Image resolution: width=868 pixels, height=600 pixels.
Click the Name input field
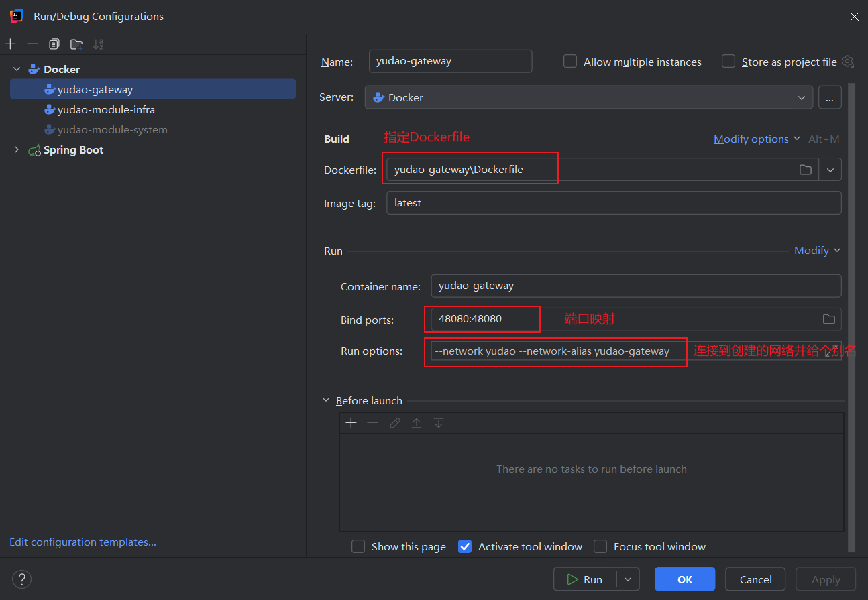point(450,61)
